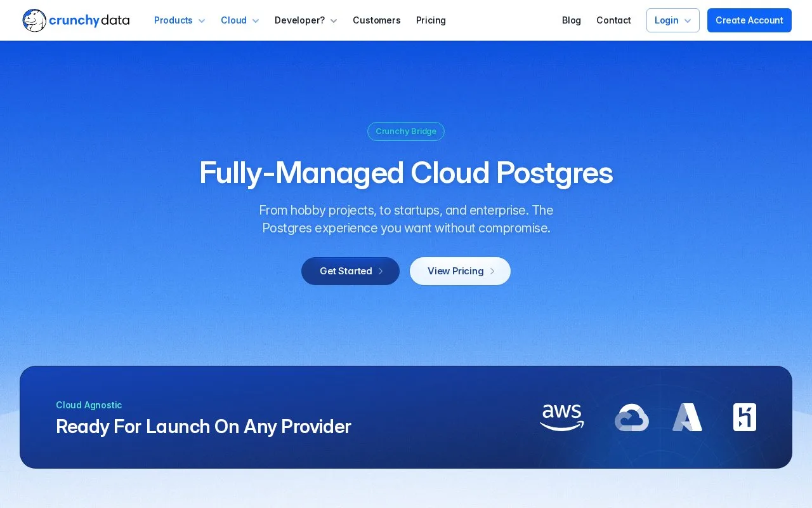Open the Login dropdown
Screen dimensions: 812x508
point(673,20)
